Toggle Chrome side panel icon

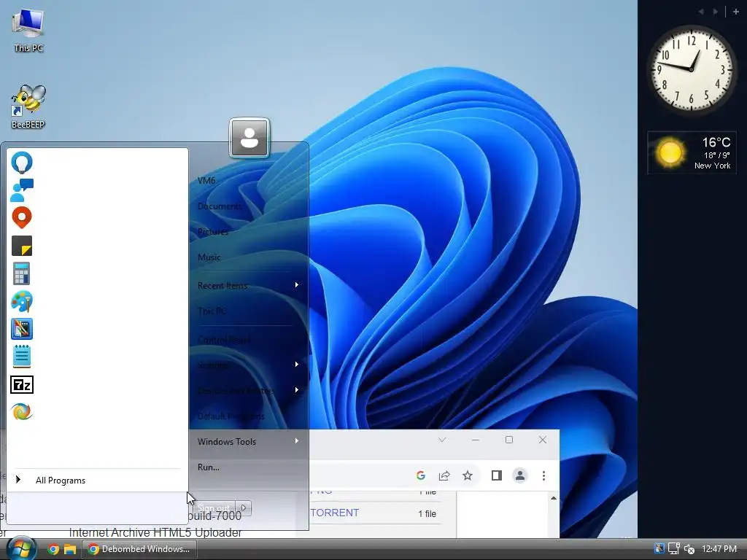pyautogui.click(x=496, y=475)
